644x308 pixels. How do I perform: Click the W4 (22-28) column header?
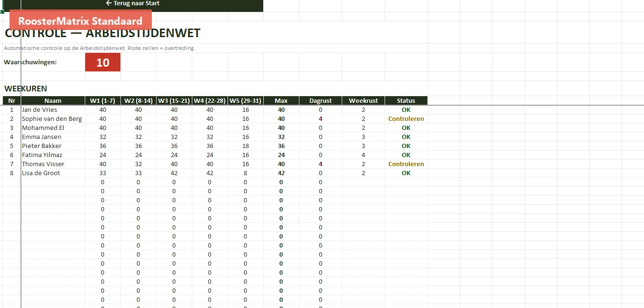pos(210,101)
